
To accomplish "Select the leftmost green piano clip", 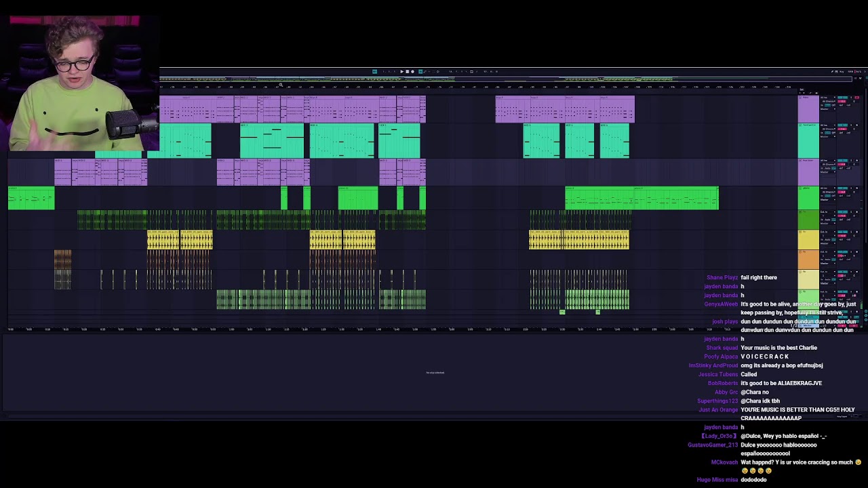I will [31, 198].
